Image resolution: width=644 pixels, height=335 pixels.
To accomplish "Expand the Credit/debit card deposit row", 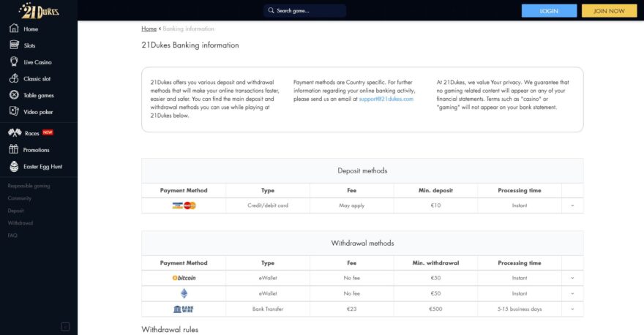I will [x=572, y=206].
